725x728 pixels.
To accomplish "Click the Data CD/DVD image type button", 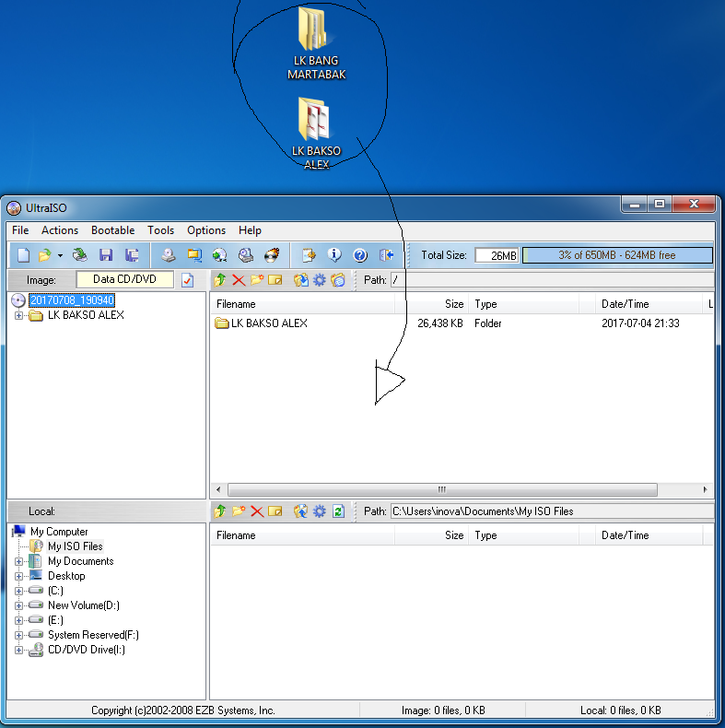I will (124, 279).
